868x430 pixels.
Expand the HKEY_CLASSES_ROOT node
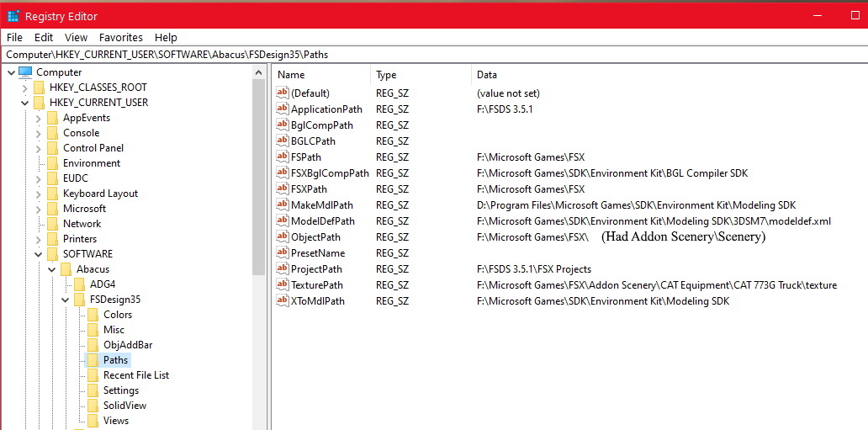pos(24,88)
